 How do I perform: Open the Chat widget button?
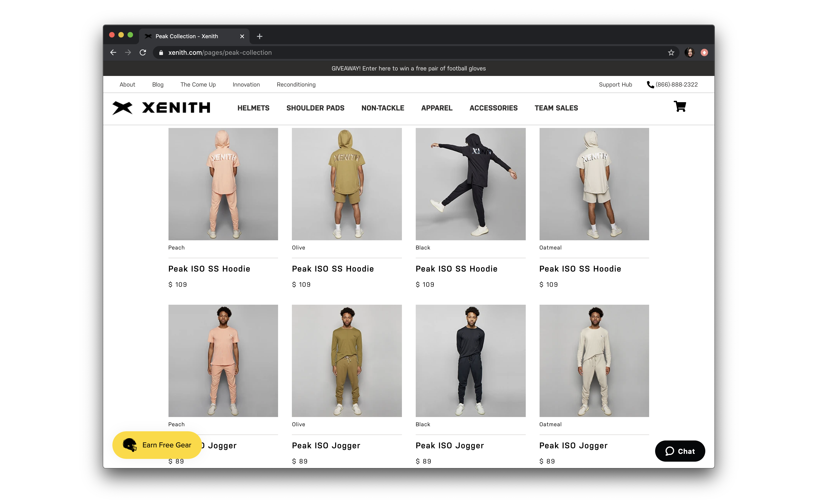[680, 451]
